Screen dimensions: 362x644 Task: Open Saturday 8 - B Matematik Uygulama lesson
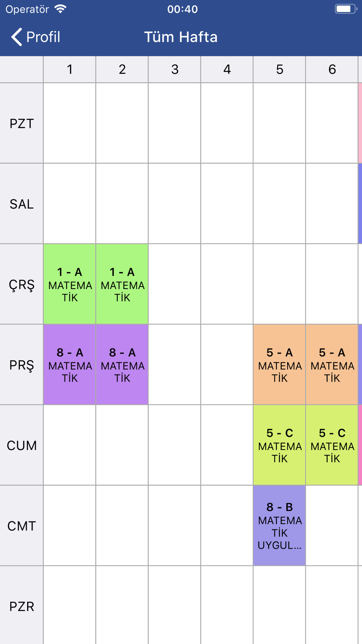coord(279,526)
